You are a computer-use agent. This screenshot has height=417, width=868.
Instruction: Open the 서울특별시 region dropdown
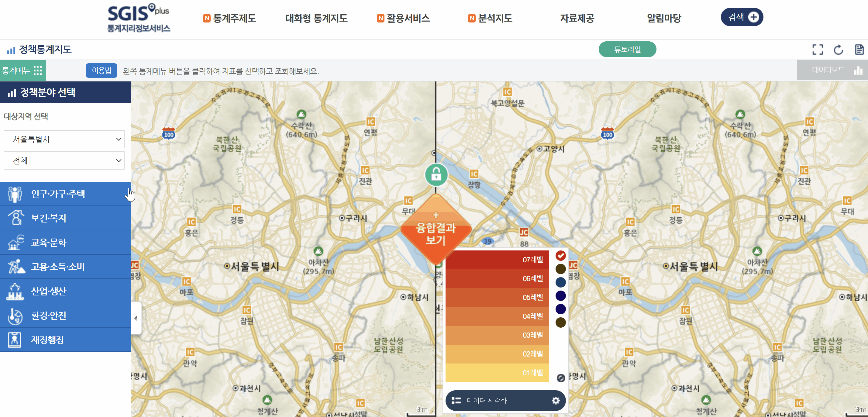(x=64, y=139)
